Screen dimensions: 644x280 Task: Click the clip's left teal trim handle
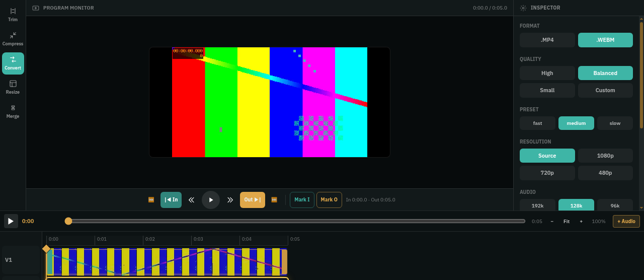click(49, 262)
